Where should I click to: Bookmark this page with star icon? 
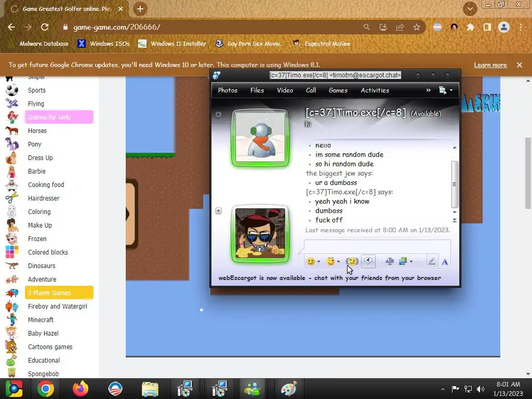pos(417,27)
